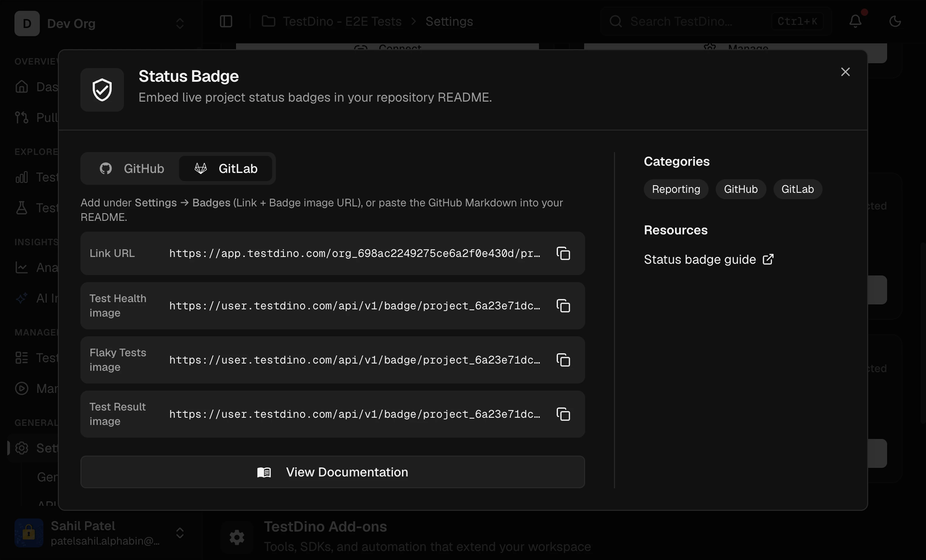
Task: Close the Status Badge dialog
Action: coord(845,72)
